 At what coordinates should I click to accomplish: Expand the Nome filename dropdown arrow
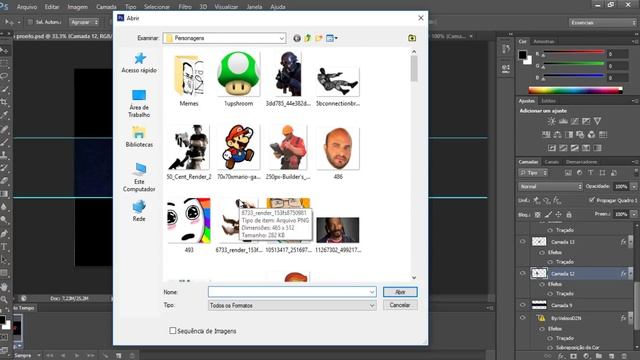[372, 292]
